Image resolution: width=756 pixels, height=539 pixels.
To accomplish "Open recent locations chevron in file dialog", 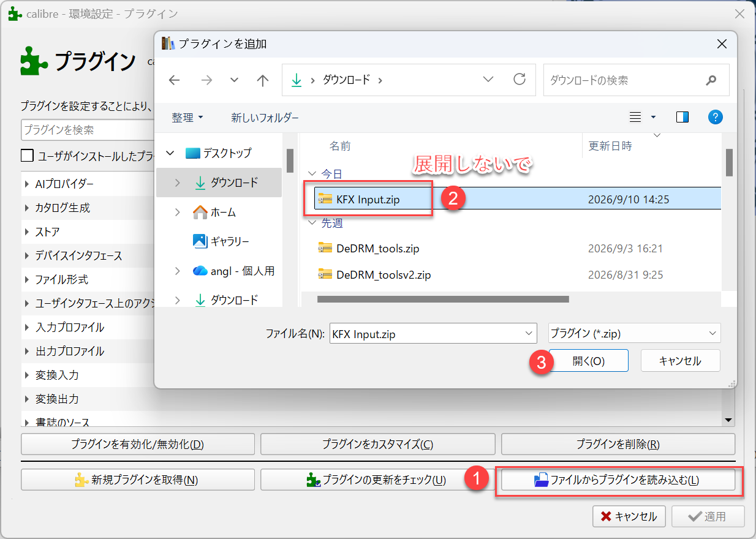I will (x=234, y=80).
